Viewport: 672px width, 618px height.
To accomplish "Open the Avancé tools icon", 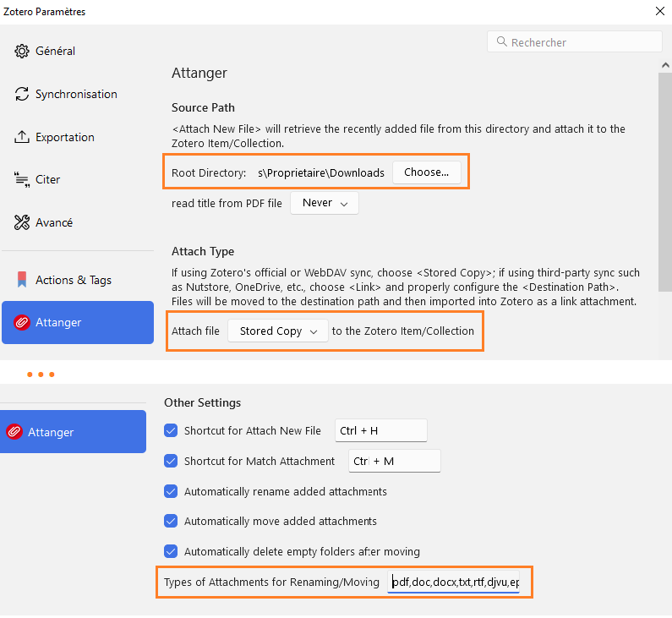I will [21, 222].
